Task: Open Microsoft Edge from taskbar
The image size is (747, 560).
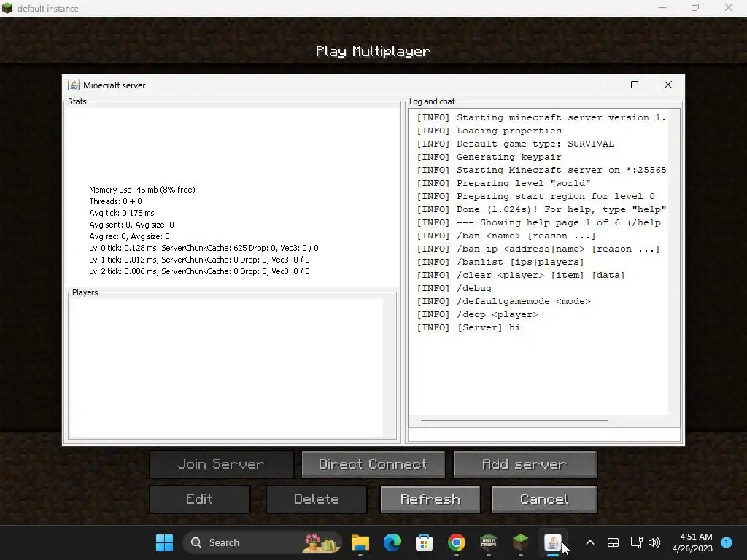Action: click(x=392, y=542)
